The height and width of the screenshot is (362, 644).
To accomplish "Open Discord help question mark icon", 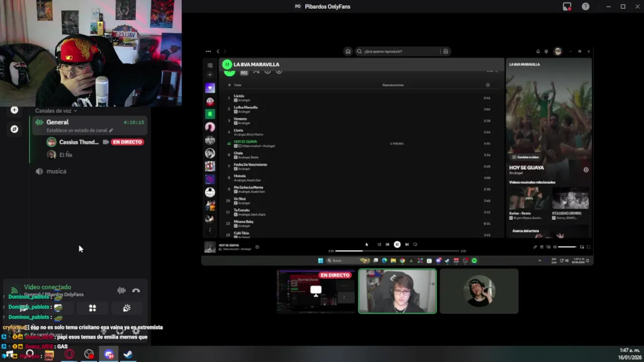I will (586, 7).
